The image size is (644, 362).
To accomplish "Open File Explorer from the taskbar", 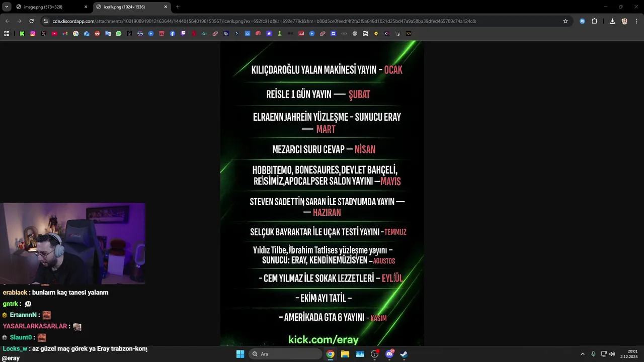I will pos(345,354).
